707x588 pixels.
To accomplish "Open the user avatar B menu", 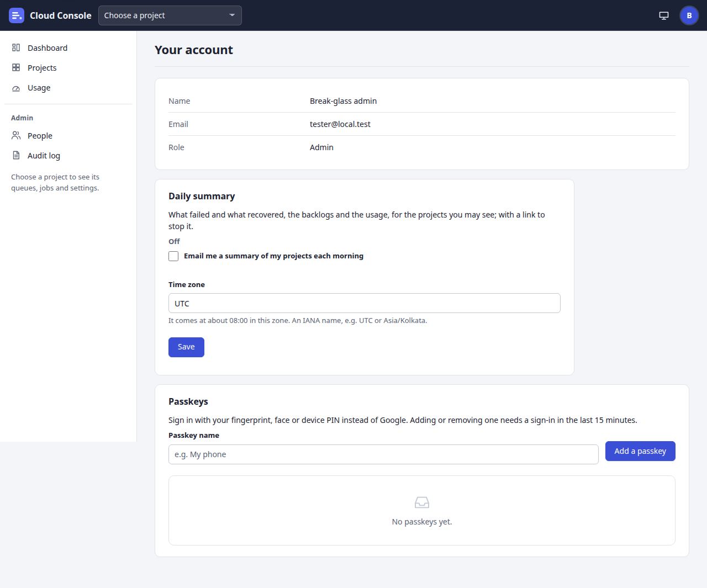I will pyautogui.click(x=689, y=15).
